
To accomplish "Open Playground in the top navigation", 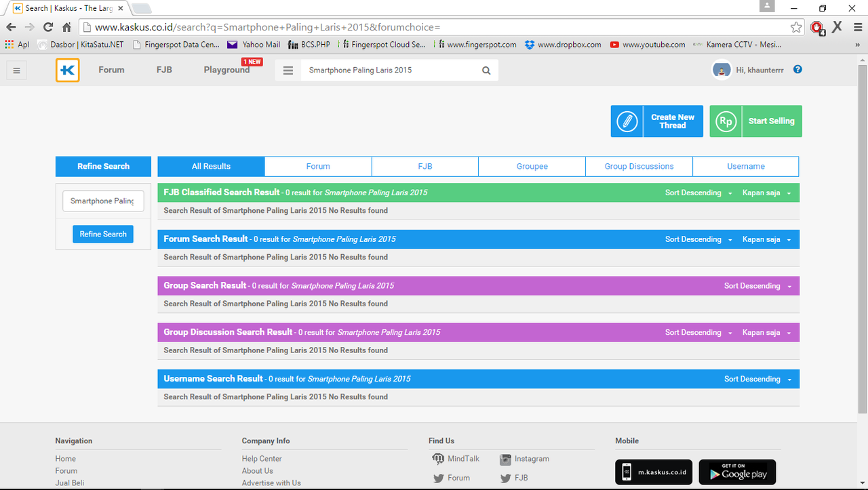I will pos(226,70).
